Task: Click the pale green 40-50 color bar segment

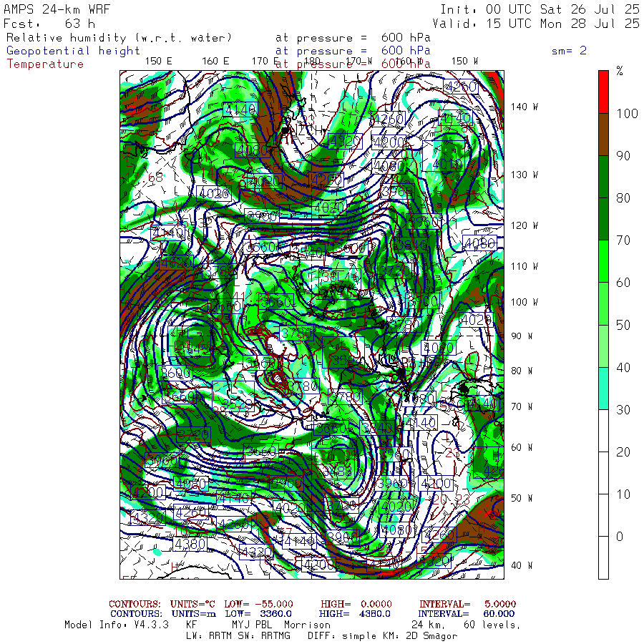Action: [x=603, y=346]
